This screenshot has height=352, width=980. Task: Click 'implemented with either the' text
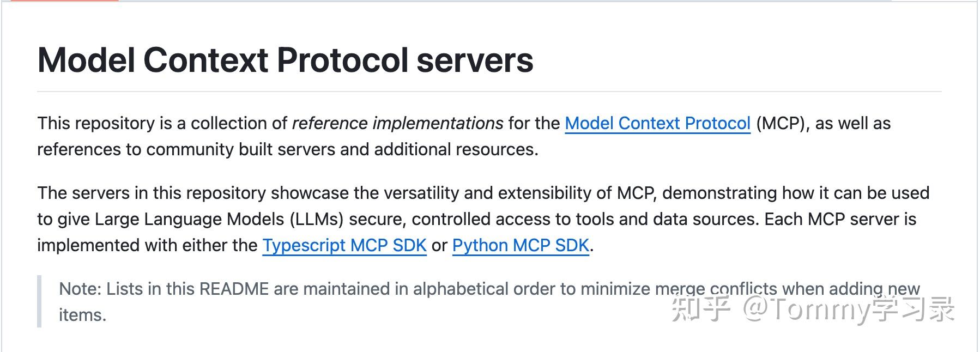[147, 245]
